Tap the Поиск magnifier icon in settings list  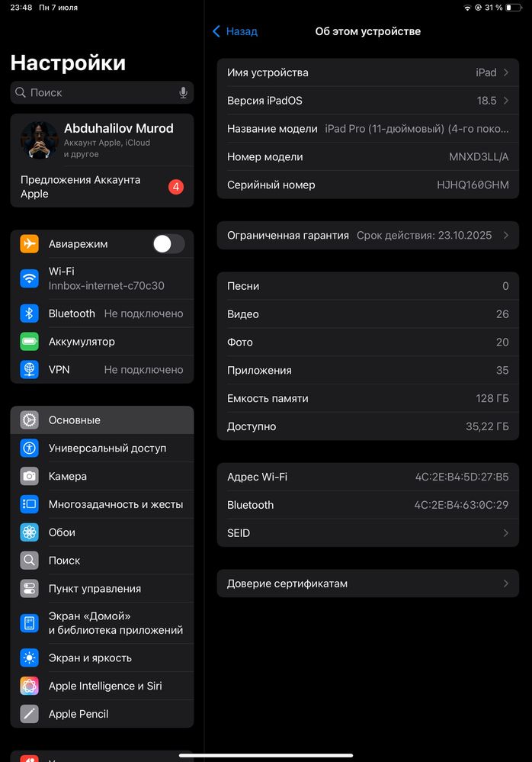[29, 561]
